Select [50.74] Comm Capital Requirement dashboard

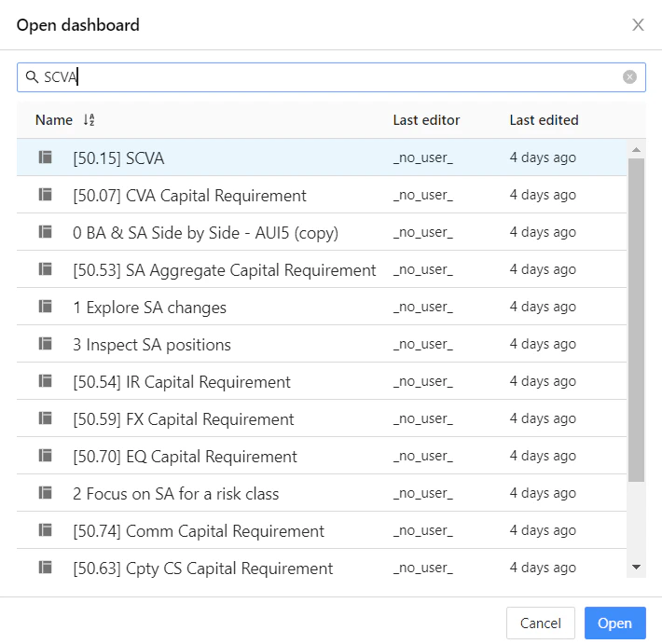(322, 529)
